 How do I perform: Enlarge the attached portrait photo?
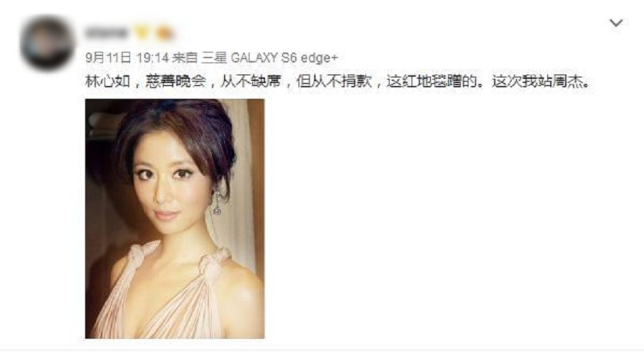point(175,219)
